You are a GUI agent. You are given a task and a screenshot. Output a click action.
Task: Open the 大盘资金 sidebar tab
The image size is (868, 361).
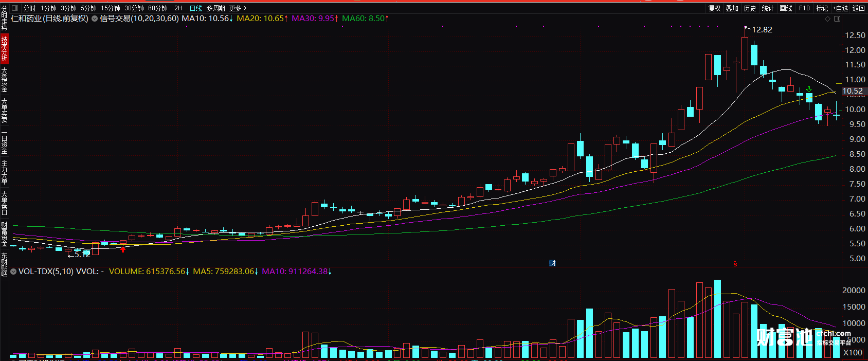point(4,80)
